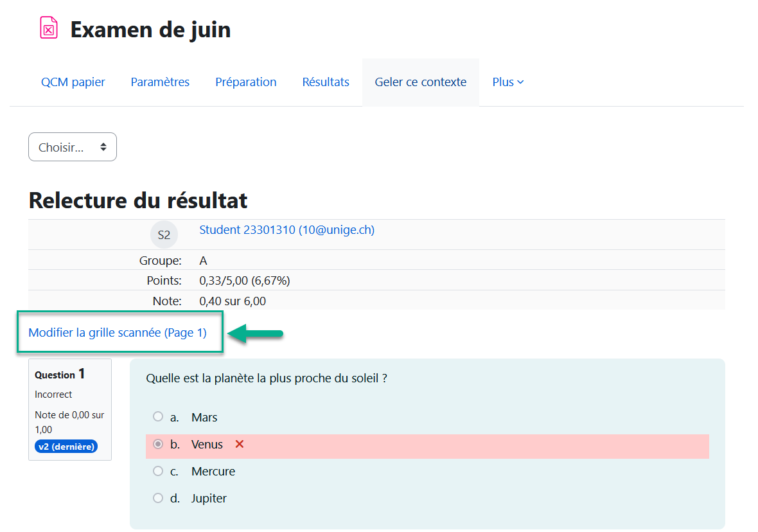Click Modifier la grille scannée (Page 1)
758x532 pixels.
click(x=118, y=333)
